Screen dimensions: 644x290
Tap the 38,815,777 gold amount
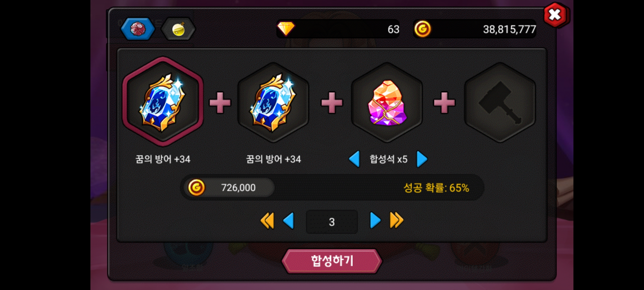(509, 29)
